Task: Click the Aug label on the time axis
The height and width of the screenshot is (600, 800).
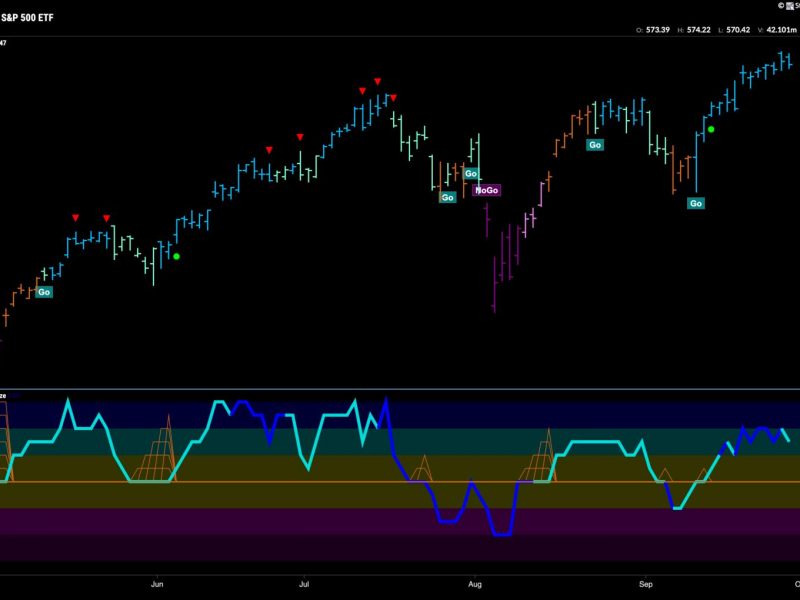Action: click(475, 584)
